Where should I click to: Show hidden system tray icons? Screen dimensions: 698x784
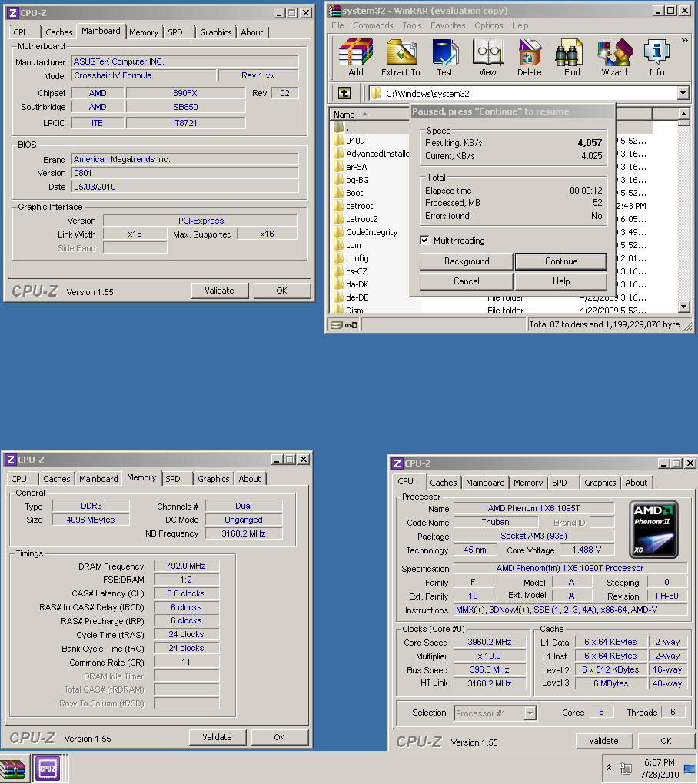pyautogui.click(x=609, y=767)
